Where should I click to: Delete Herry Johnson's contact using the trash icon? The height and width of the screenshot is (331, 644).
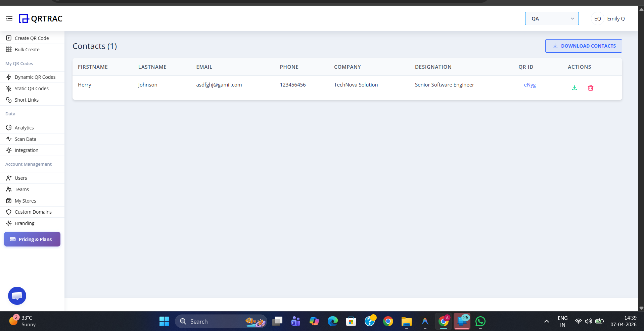click(591, 88)
